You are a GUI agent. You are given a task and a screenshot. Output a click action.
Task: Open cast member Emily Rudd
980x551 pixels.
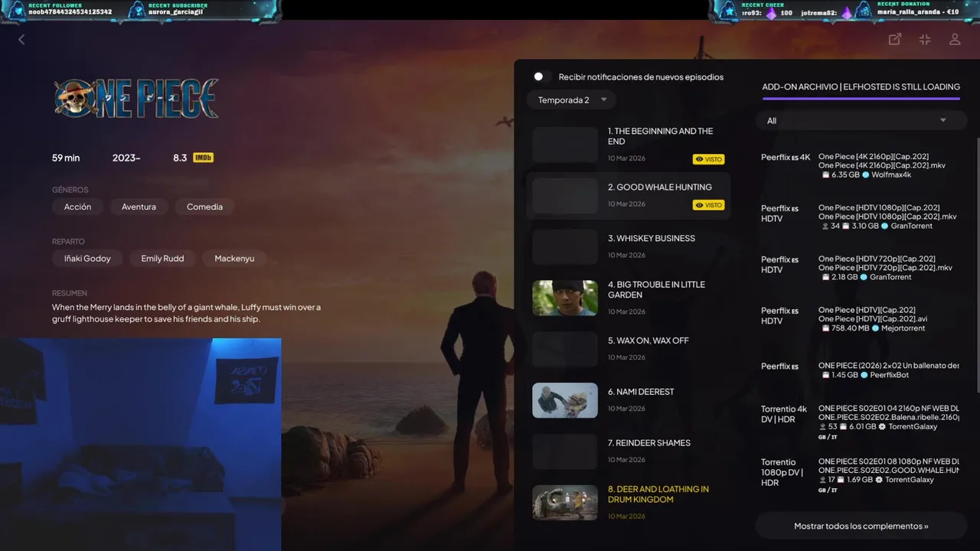tap(162, 259)
